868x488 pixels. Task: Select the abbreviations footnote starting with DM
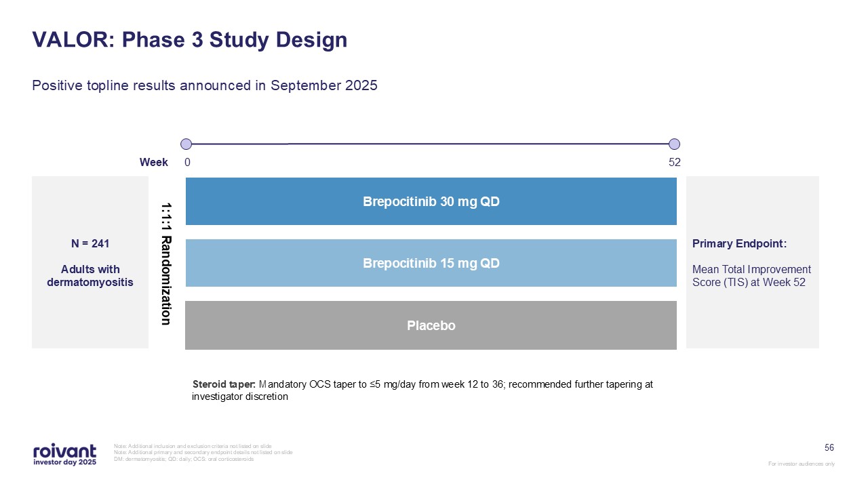[x=184, y=459]
